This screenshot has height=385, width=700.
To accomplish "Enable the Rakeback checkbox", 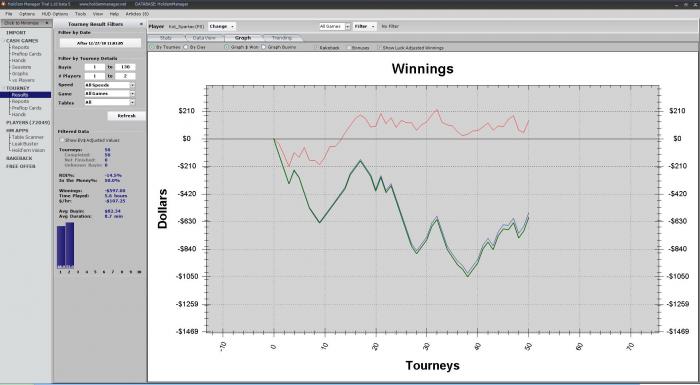I will click(316, 47).
